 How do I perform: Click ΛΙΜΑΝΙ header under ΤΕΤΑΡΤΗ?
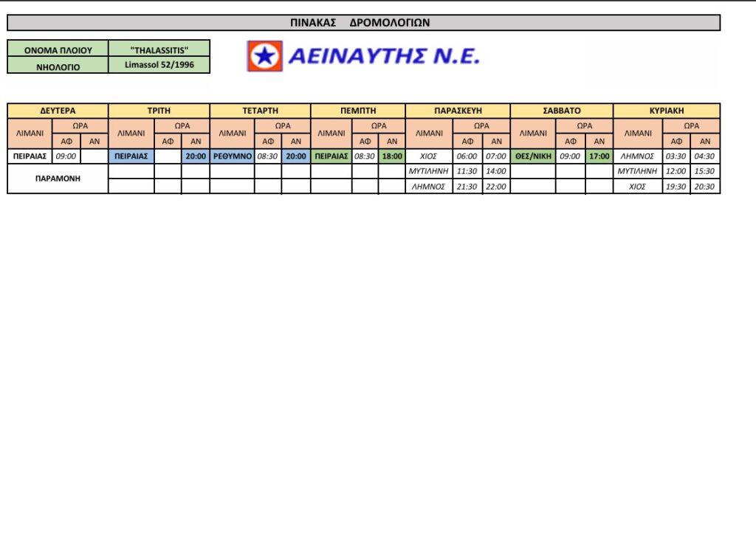tap(233, 134)
